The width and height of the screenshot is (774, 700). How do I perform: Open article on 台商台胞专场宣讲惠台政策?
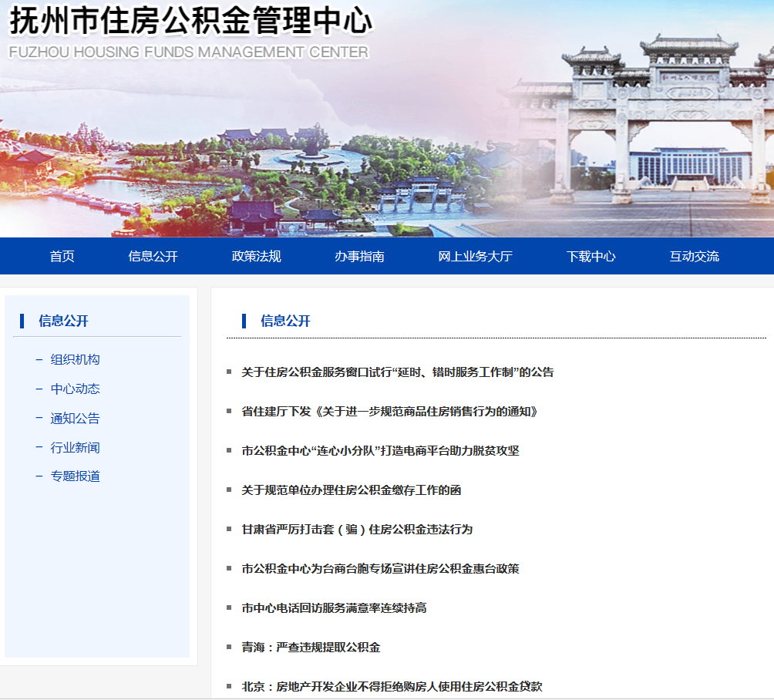coord(380,569)
